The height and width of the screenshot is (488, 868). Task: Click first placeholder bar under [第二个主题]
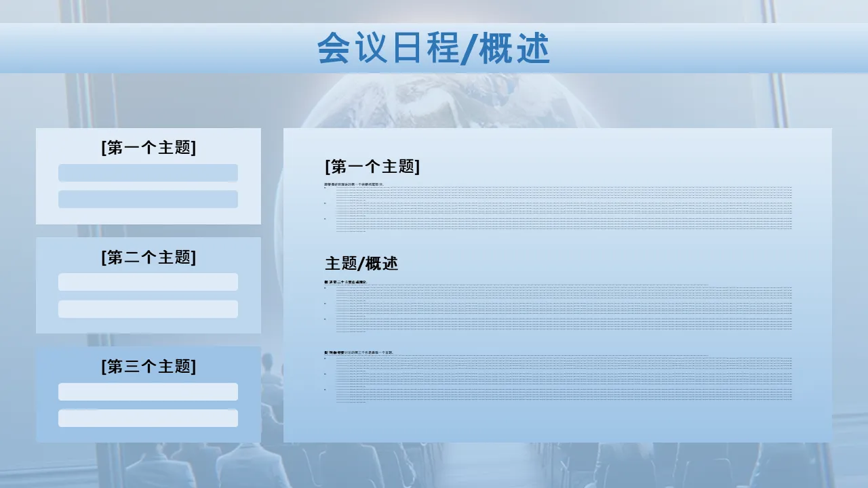click(x=148, y=282)
